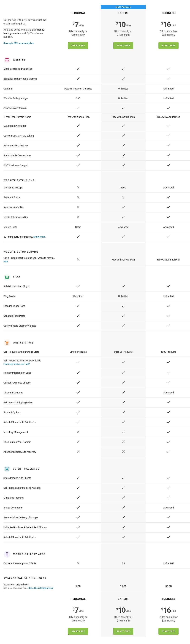Toggle the checkmark for Business Inventory Management
The width and height of the screenshot is (190, 644).
pyautogui.click(x=168, y=432)
